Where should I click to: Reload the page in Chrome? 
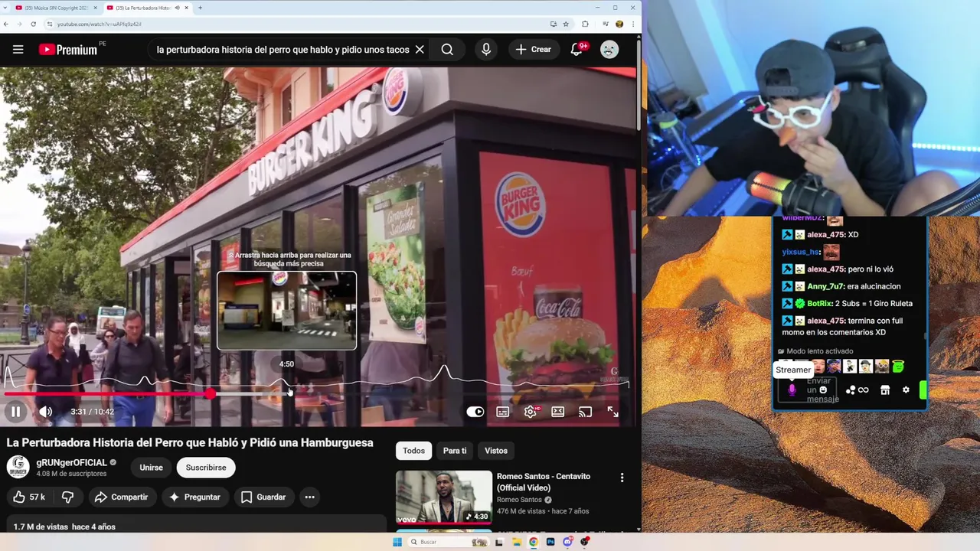[33, 24]
